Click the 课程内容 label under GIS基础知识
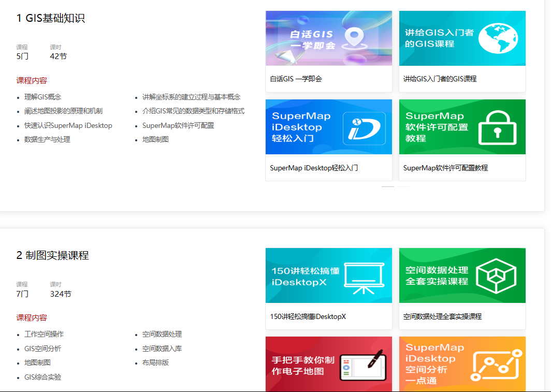Screen dimensions: 551x392 [x=32, y=80]
